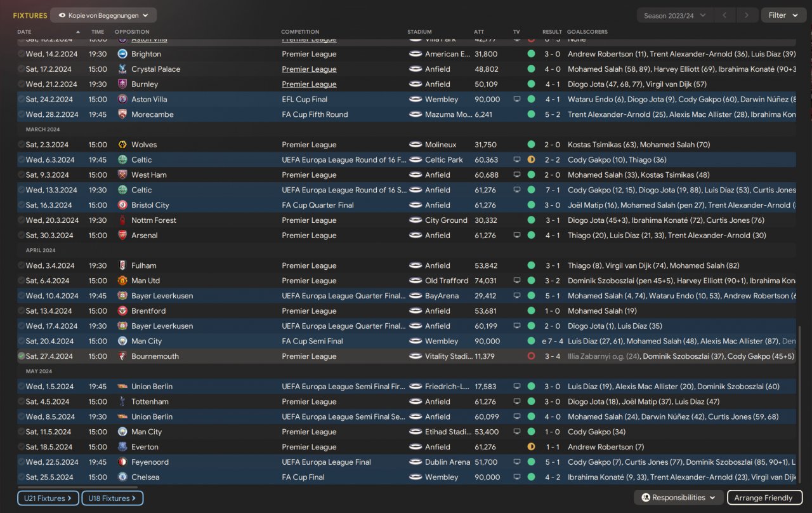
Task: Click the Bristol City club badge
Action: (122, 206)
